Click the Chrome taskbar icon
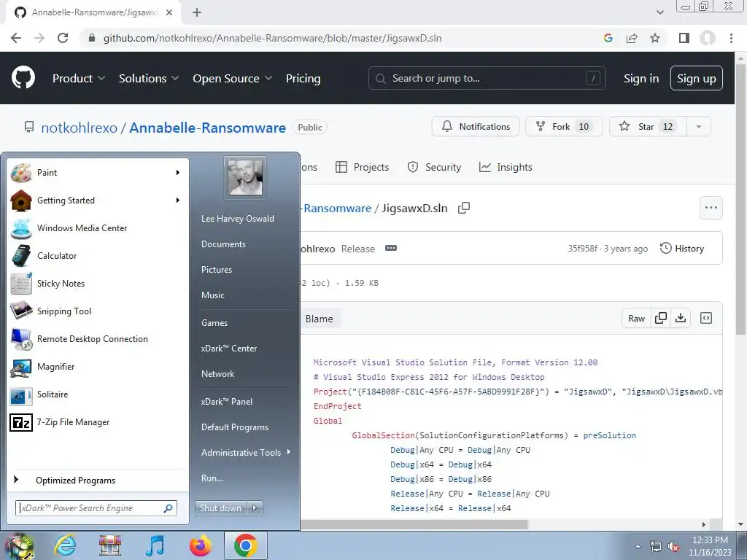The width and height of the screenshot is (747, 560). [245, 545]
